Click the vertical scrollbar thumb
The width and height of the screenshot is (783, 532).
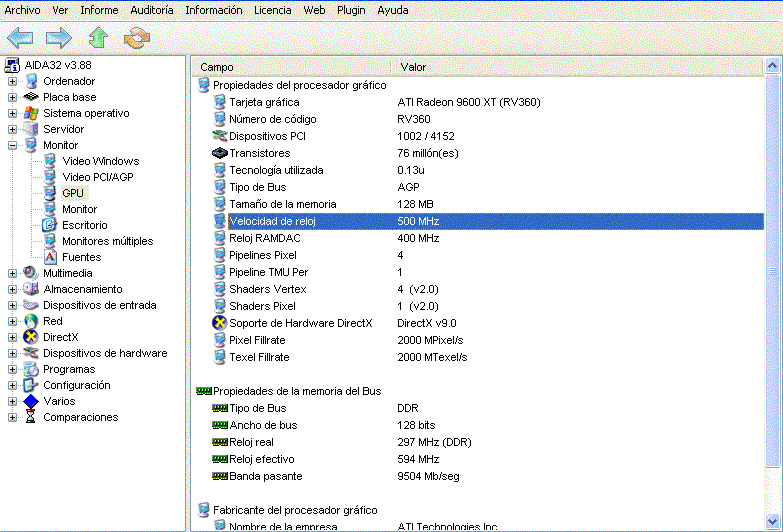772,271
